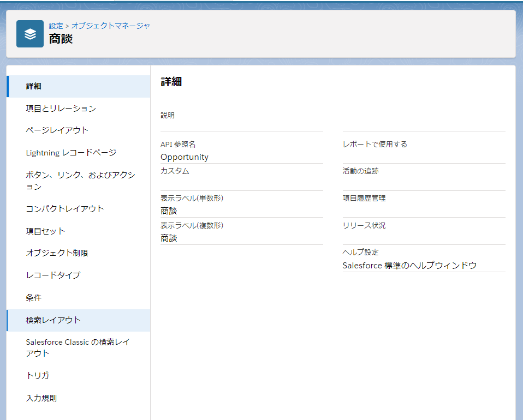
Task: Go to オブジェクトマネージャ breadcrumb link
Action: click(111, 26)
